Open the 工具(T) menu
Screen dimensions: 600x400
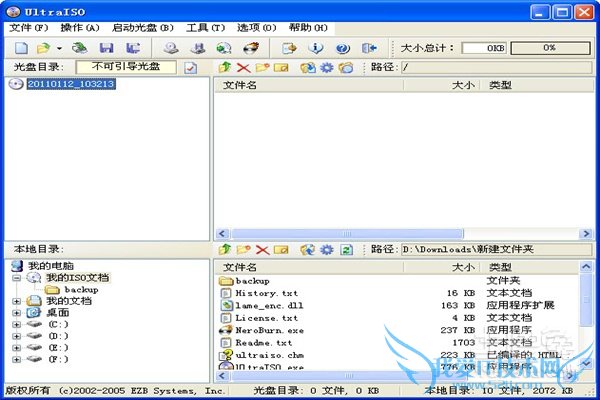pyautogui.click(x=205, y=28)
